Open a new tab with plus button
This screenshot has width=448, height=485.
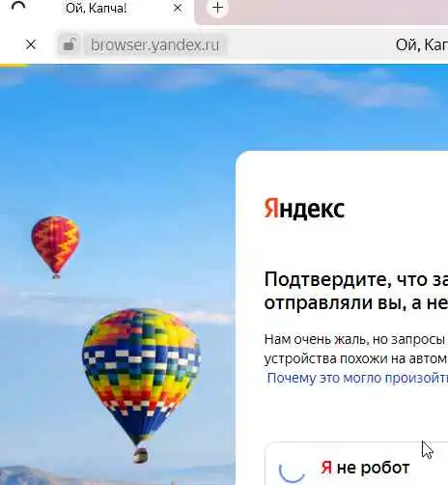pos(217,8)
